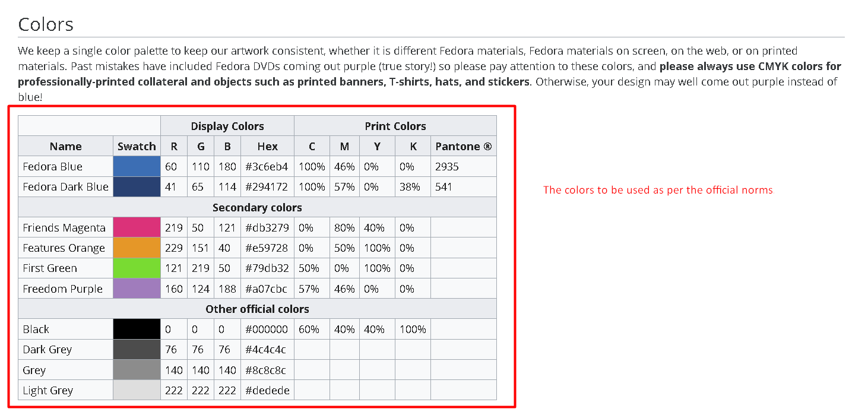868x418 pixels.
Task: Click the Black color swatch
Action: point(137,329)
